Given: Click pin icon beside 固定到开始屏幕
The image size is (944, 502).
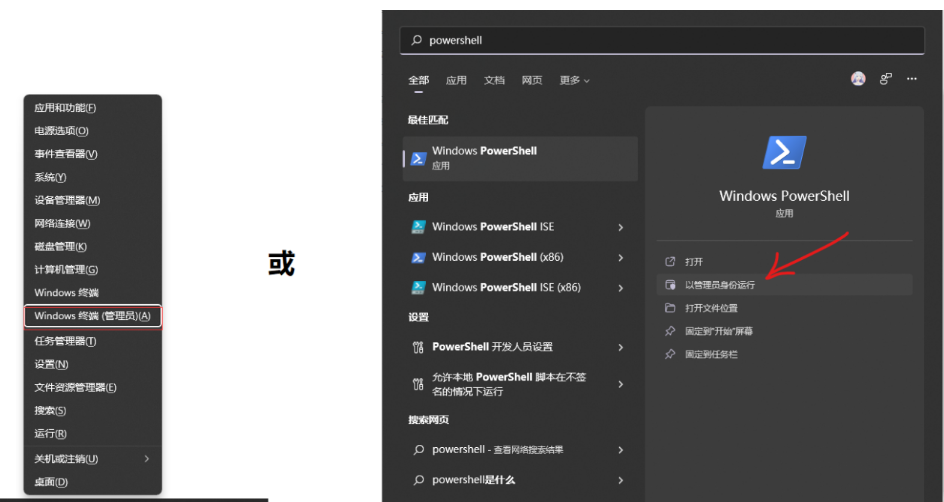Looking at the screenshot, I should (670, 331).
